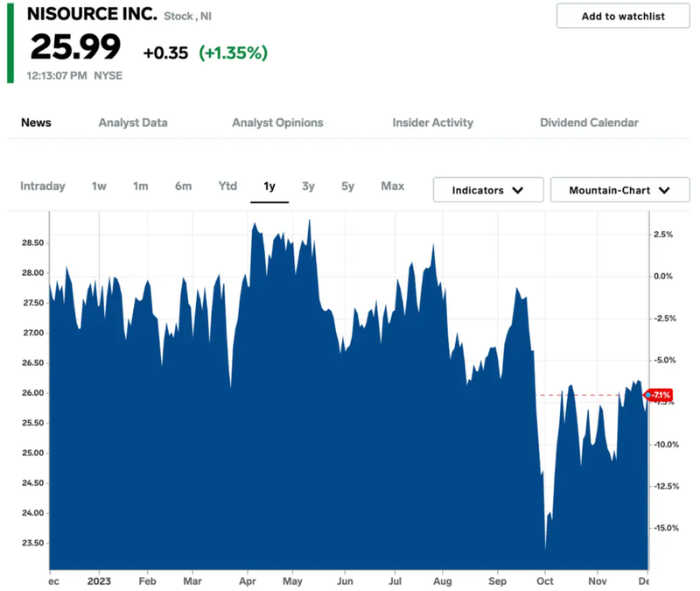Click the Mar date axis label
The height and width of the screenshot is (591, 700).
click(x=192, y=580)
